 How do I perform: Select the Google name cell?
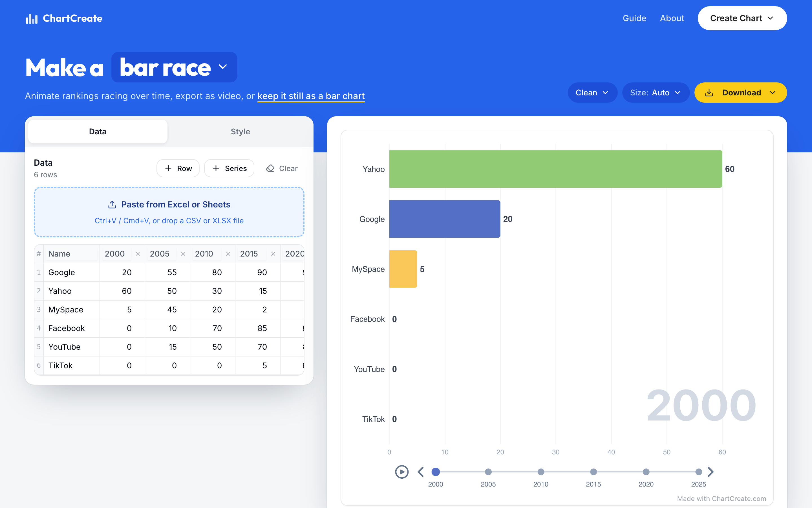[71, 272]
